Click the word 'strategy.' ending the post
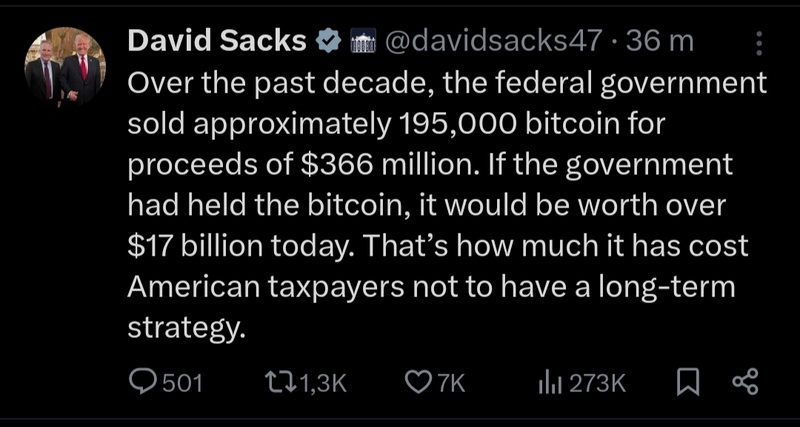The height and width of the screenshot is (427, 800). [x=186, y=329]
